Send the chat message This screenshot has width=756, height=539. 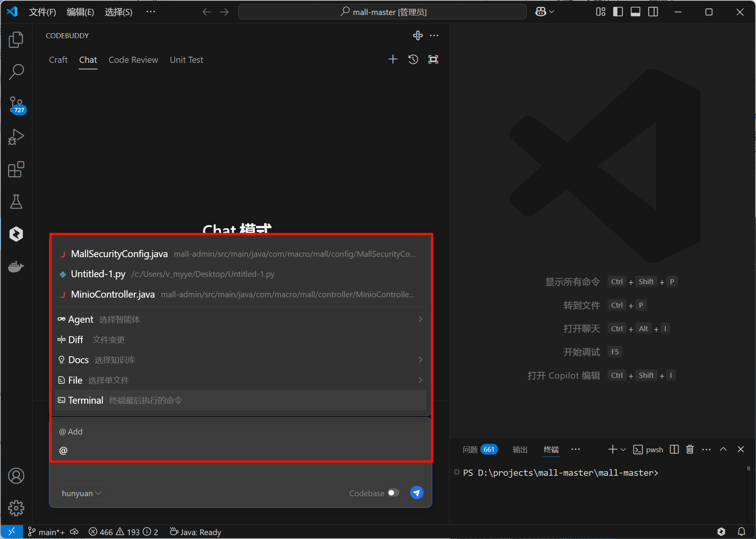click(x=417, y=493)
